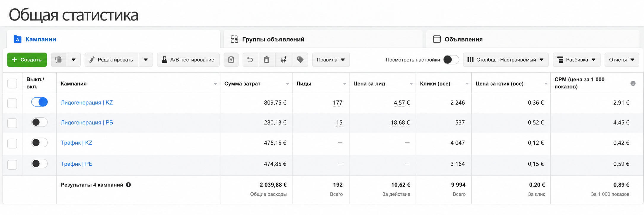The height and width of the screenshot is (215, 644).
Task: Open Столбцы: Настраиваемый dropdown
Action: (506, 60)
